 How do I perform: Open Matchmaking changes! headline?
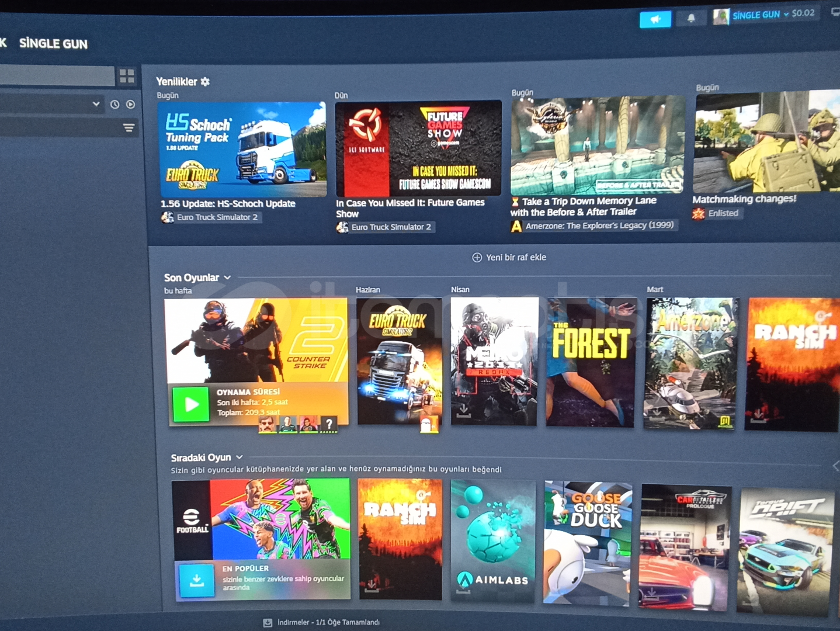pyautogui.click(x=744, y=199)
